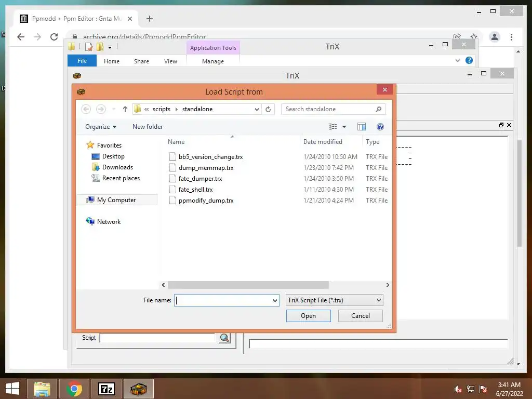Go up one folder level
The width and height of the screenshot is (532, 399).
pyautogui.click(x=125, y=109)
